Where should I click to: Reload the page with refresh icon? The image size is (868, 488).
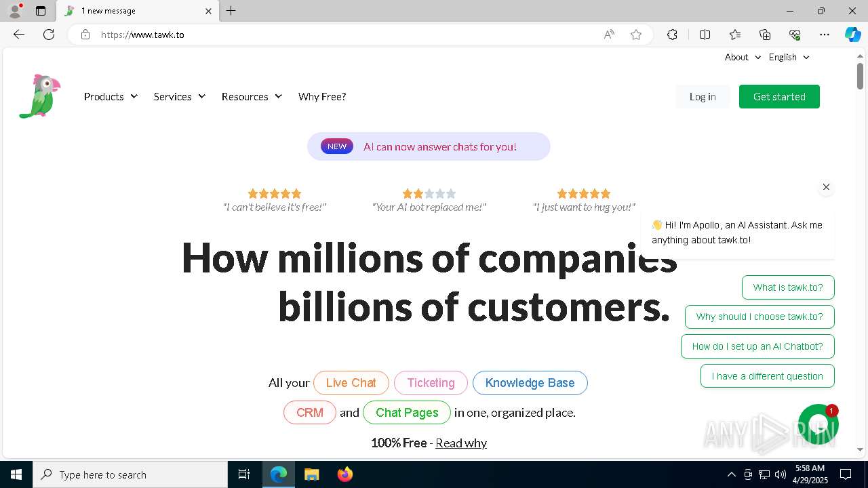[x=49, y=35]
